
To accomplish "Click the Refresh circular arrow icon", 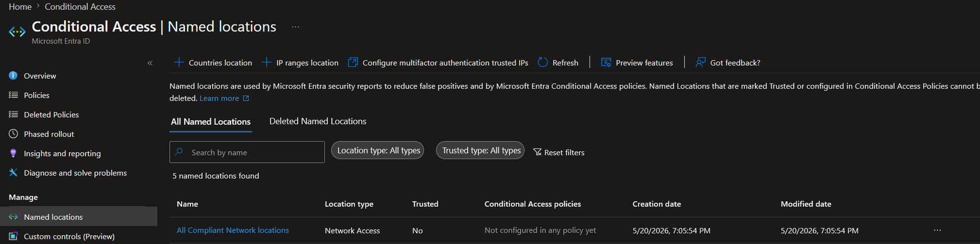I will coord(543,62).
